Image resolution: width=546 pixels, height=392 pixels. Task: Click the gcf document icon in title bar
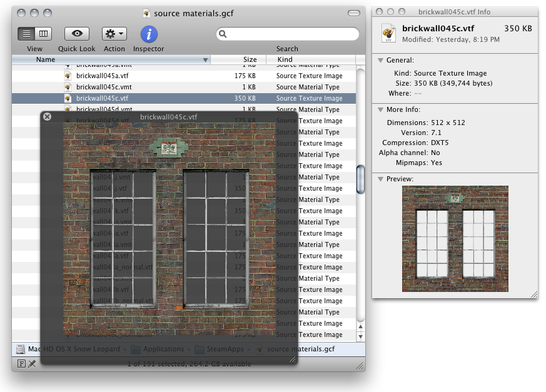[x=146, y=13]
